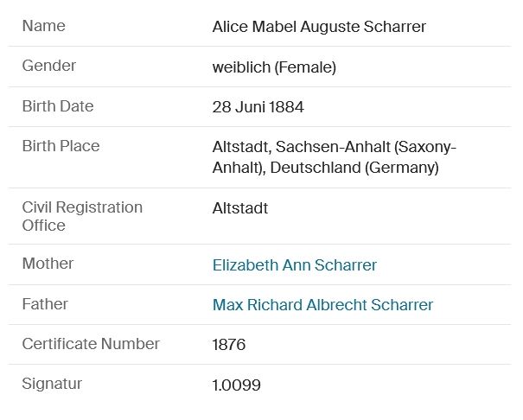Click the Name field label
This screenshot has width=523, height=420.
pyautogui.click(x=43, y=26)
